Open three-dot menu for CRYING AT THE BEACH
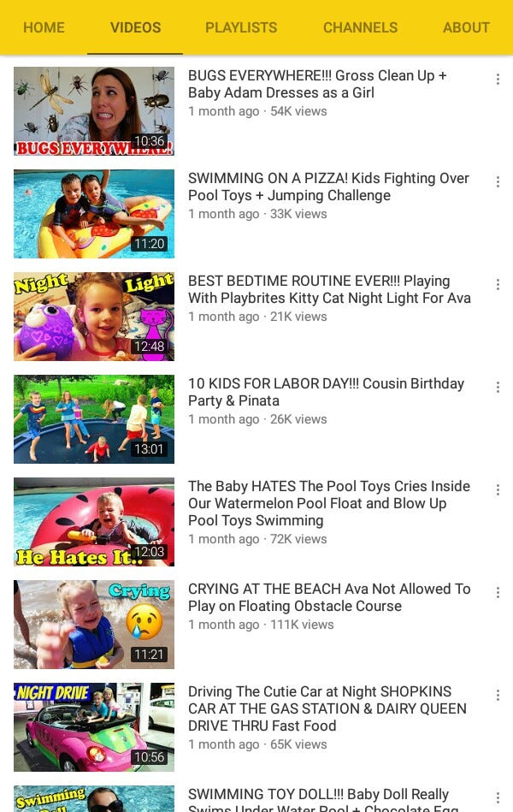The height and width of the screenshot is (812, 513). coord(498,592)
